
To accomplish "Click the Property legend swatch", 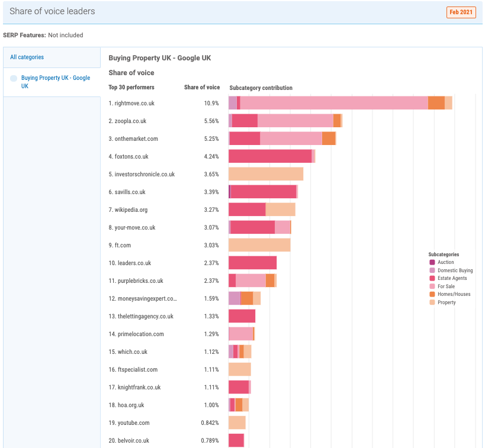I will point(432,302).
